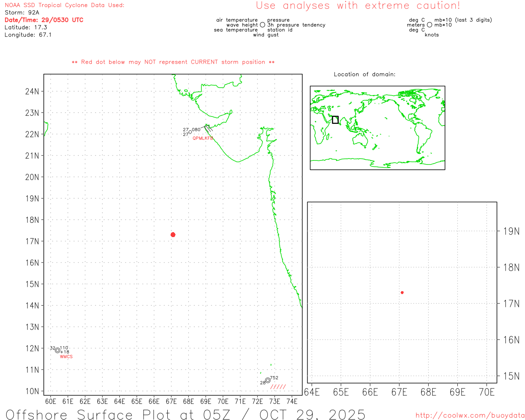Click the Date/Time 29/0530 UTC label
The image size is (525, 420).
point(44,20)
